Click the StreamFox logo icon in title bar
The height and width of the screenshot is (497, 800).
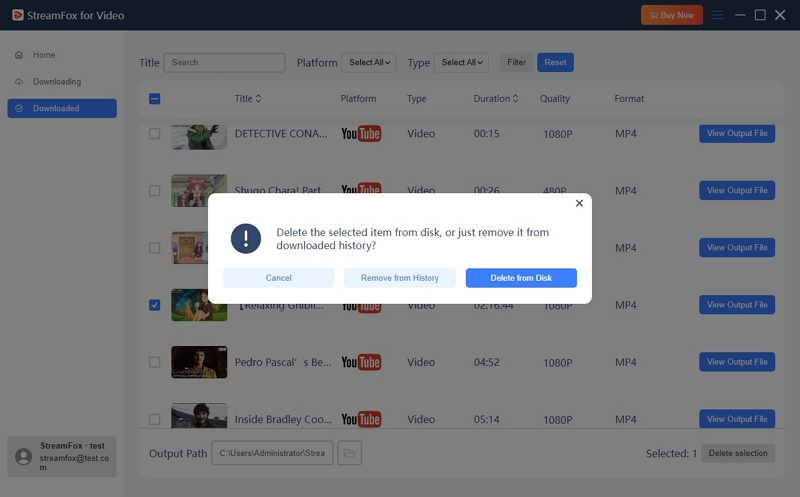18,15
